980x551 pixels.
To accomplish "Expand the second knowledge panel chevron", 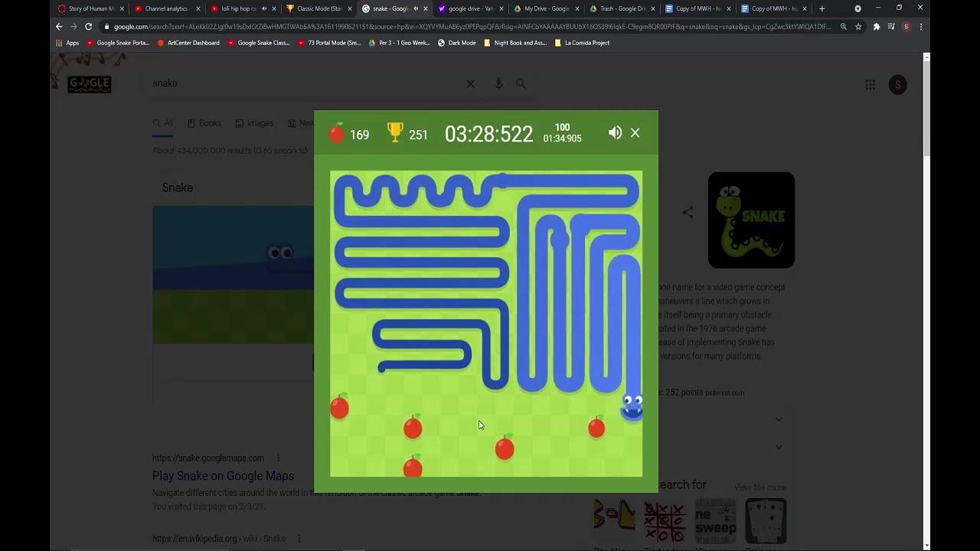I will coord(779,447).
